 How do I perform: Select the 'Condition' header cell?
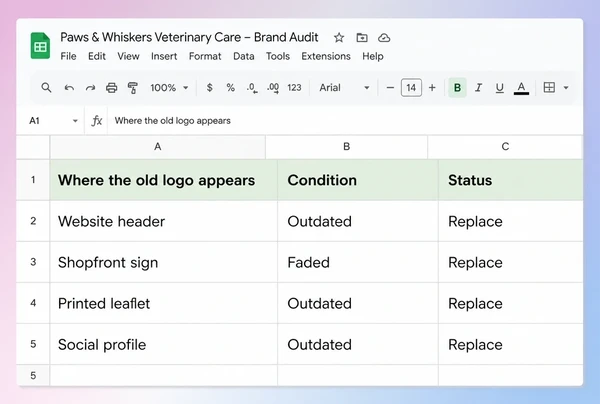[358, 180]
